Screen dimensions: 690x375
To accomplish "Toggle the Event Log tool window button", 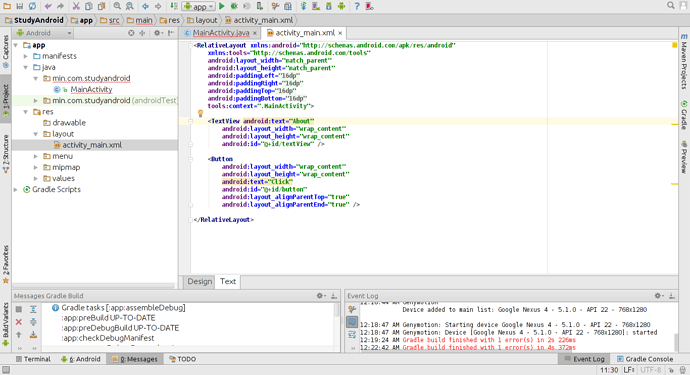I will coord(585,359).
